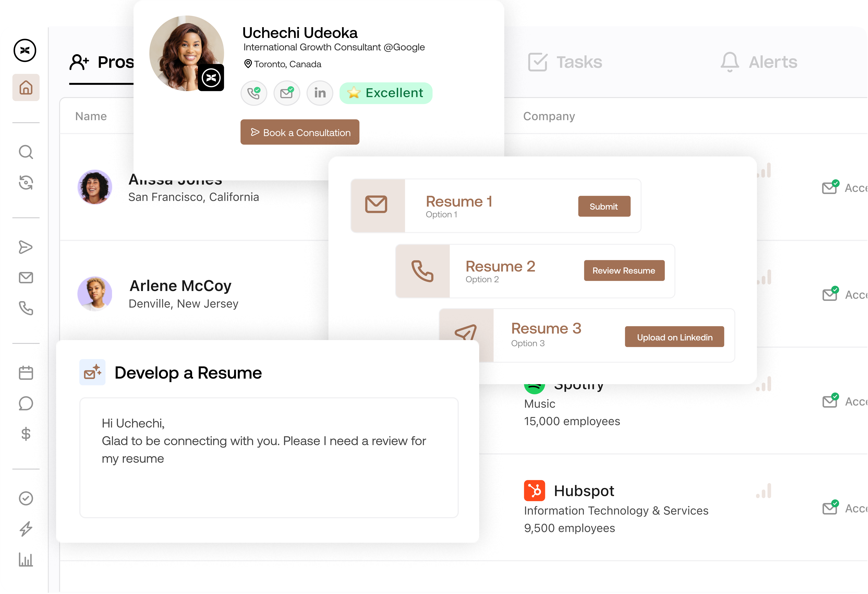Viewport: 868px width, 594px height.
Task: Open the dollar billing sidebar icon
Action: tap(26, 434)
